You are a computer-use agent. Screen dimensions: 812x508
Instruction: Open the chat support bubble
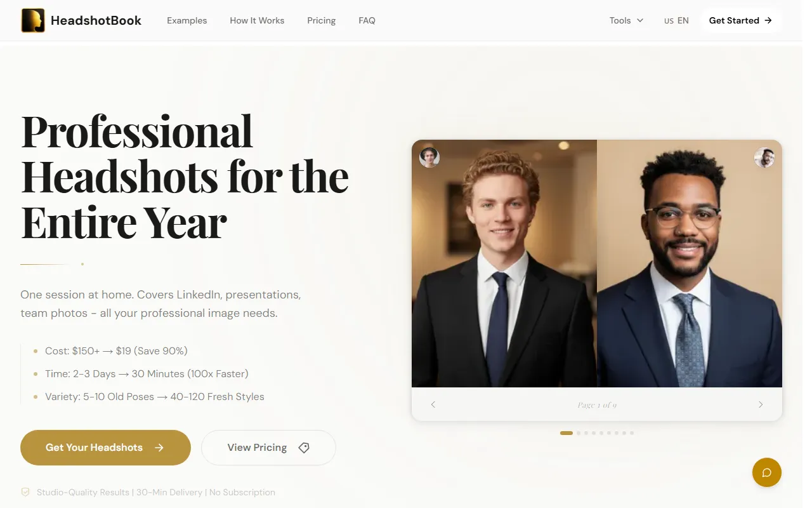766,472
